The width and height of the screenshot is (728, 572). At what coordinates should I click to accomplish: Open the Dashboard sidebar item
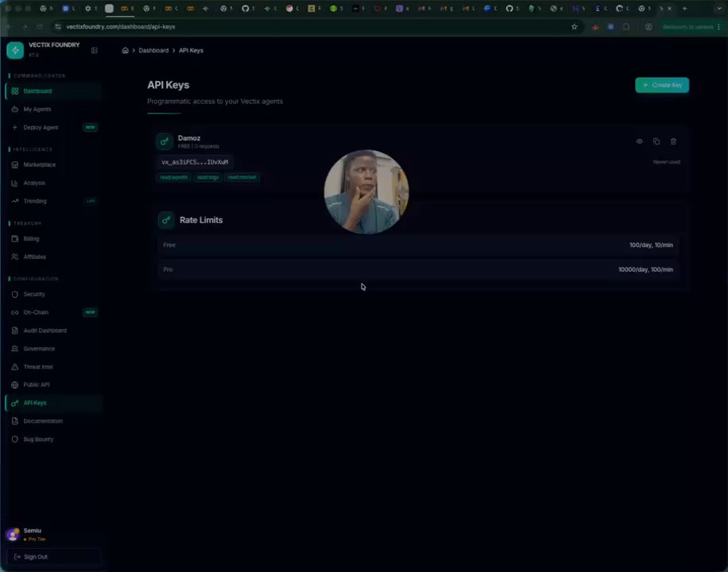point(53,91)
